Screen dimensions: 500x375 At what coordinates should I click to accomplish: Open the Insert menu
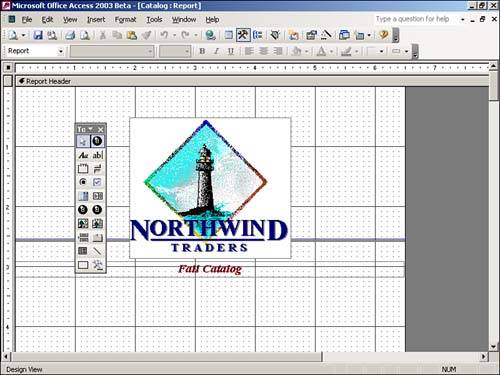(x=96, y=20)
